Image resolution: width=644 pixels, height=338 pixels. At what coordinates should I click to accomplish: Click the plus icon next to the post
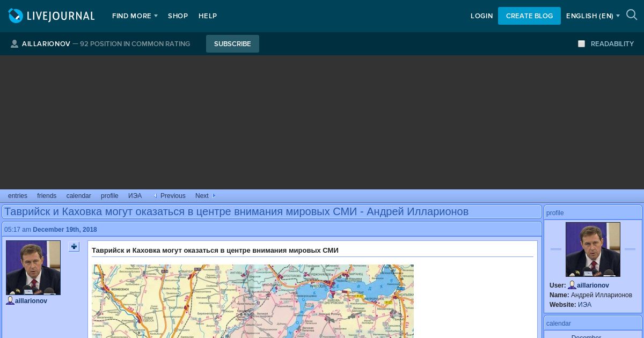tap(74, 247)
